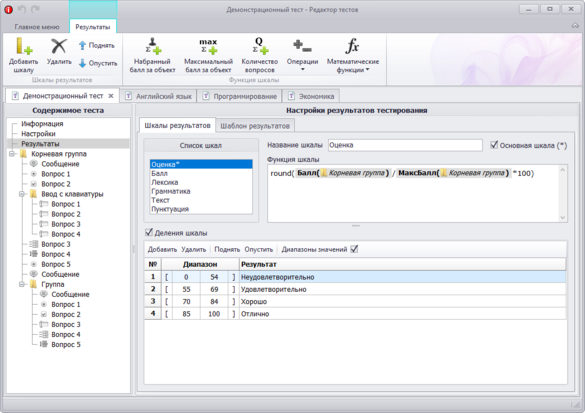Click the Добавить шкалу ribbon icon
Viewport: 585px width, 413px height.
pyautogui.click(x=24, y=46)
